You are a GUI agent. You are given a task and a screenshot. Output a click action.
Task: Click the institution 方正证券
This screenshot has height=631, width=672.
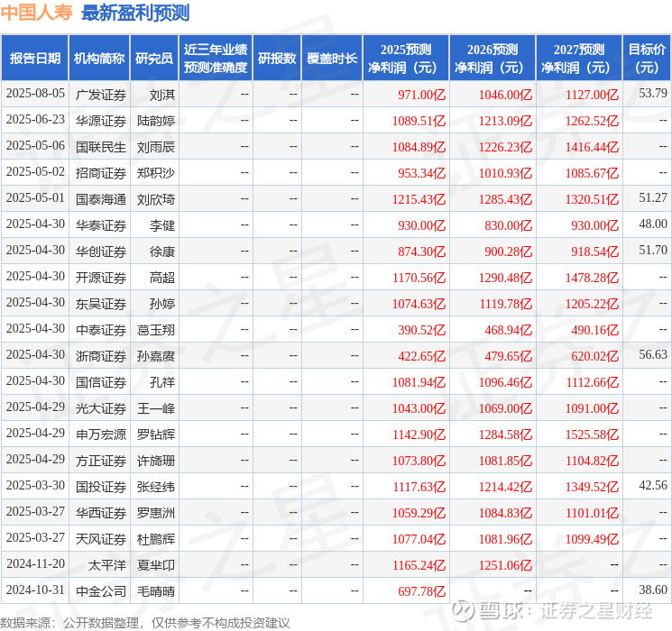[x=101, y=461]
